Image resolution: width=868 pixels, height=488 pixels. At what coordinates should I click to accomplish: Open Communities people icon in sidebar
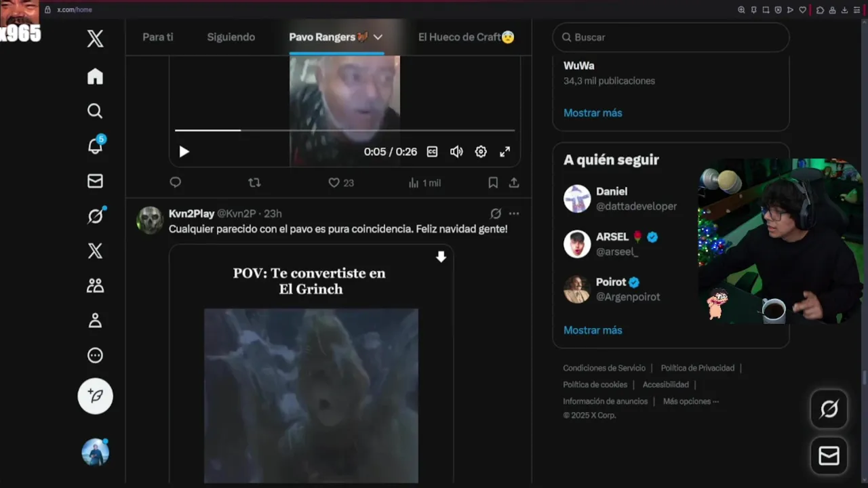95,285
